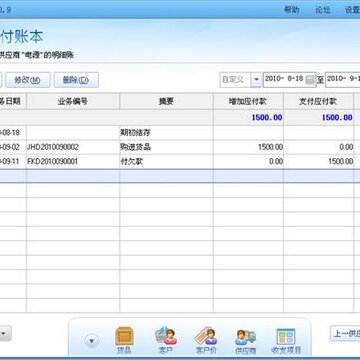
Task: Click the end date field 2010-9-1
Action: 343,79
